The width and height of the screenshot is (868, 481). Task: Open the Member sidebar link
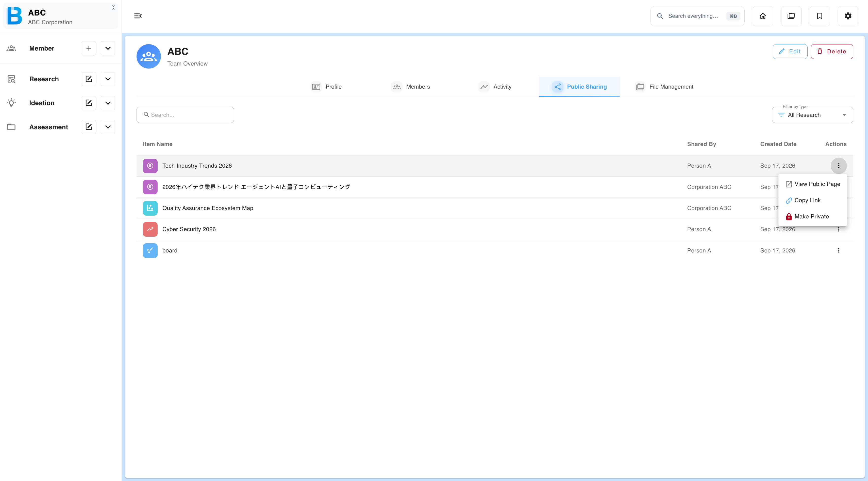click(x=42, y=48)
